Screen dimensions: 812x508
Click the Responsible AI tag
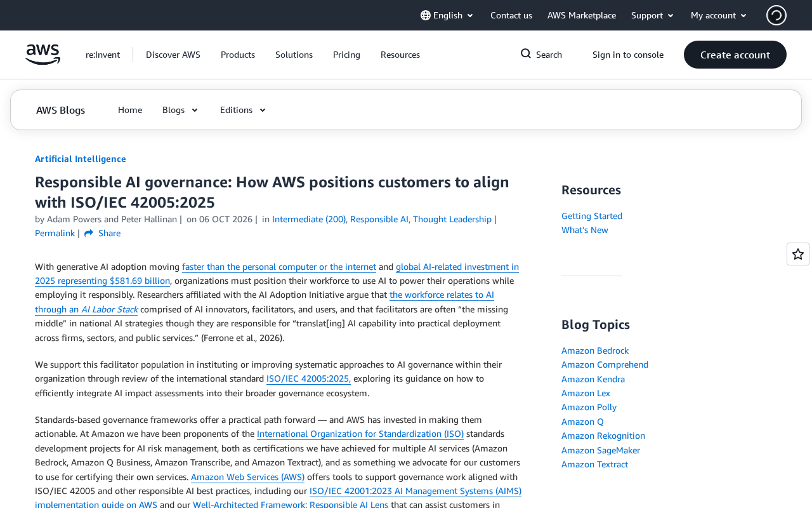[379, 219]
